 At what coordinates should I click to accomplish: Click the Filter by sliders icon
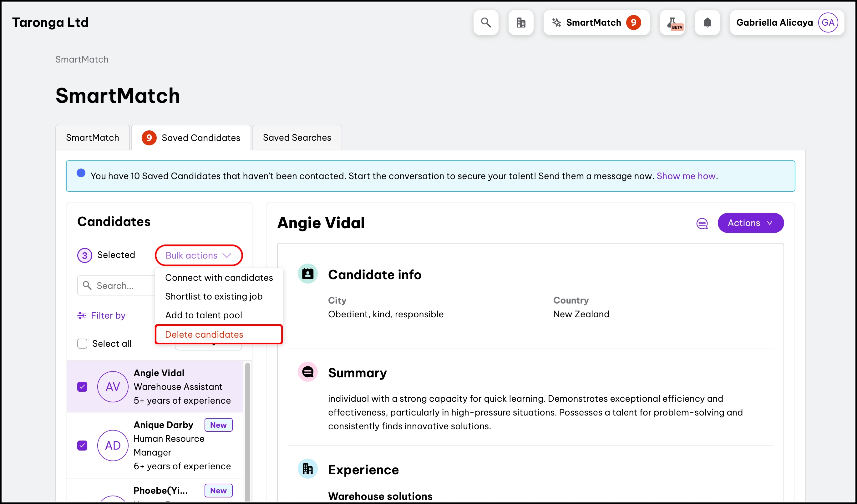(82, 315)
